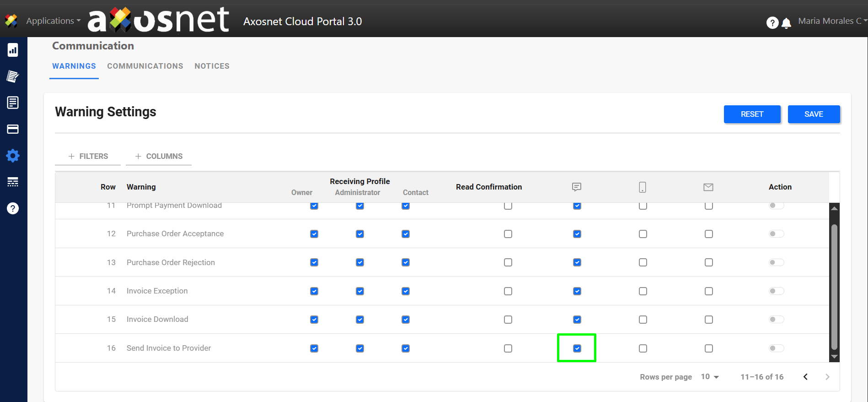This screenshot has width=868, height=402.
Task: Check Read Confirmation for Invoice Exception
Action: coord(508,291)
